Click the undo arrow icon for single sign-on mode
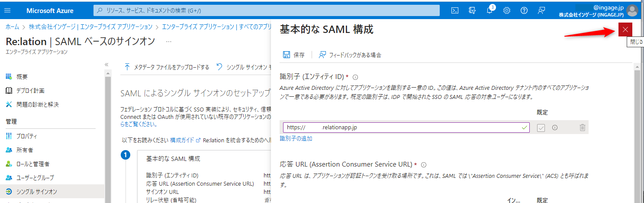This screenshot has height=203, width=644. 219,67
